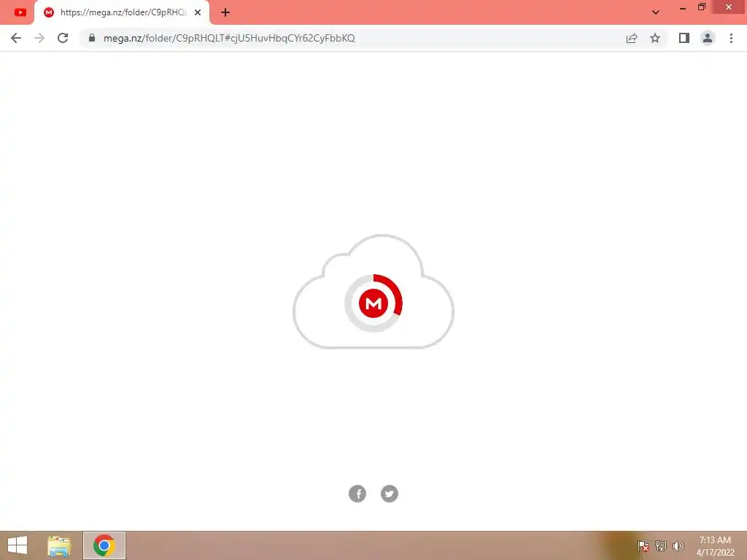Bookmark this page with the star icon

coord(655,38)
